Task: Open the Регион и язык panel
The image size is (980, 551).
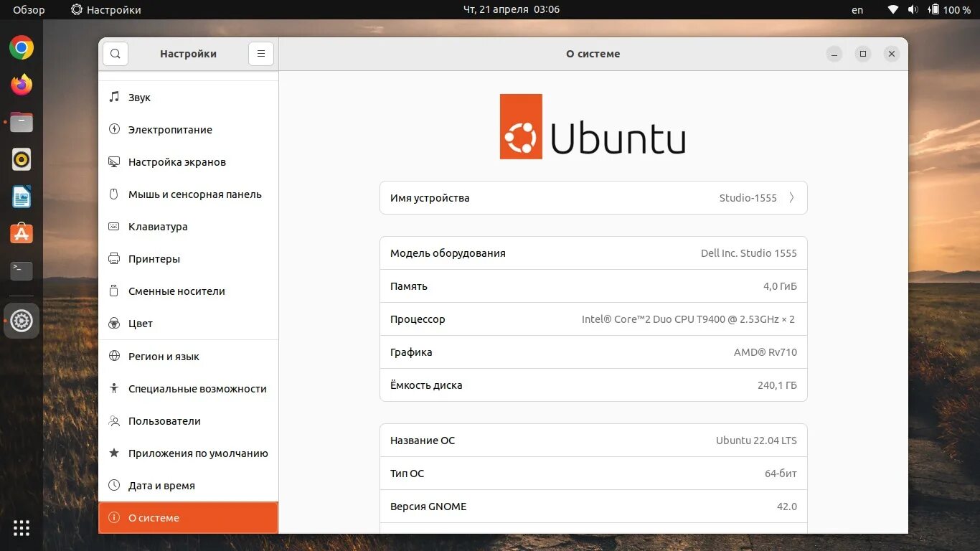Action: pyautogui.click(x=188, y=356)
